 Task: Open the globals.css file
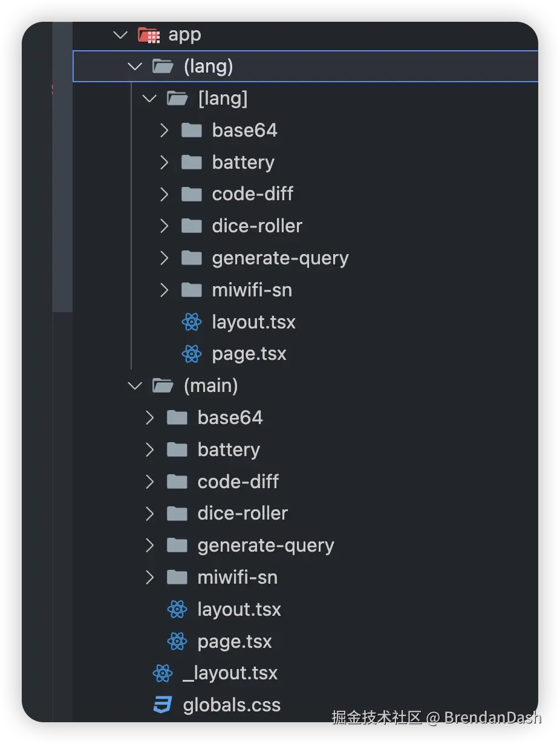[232, 705]
